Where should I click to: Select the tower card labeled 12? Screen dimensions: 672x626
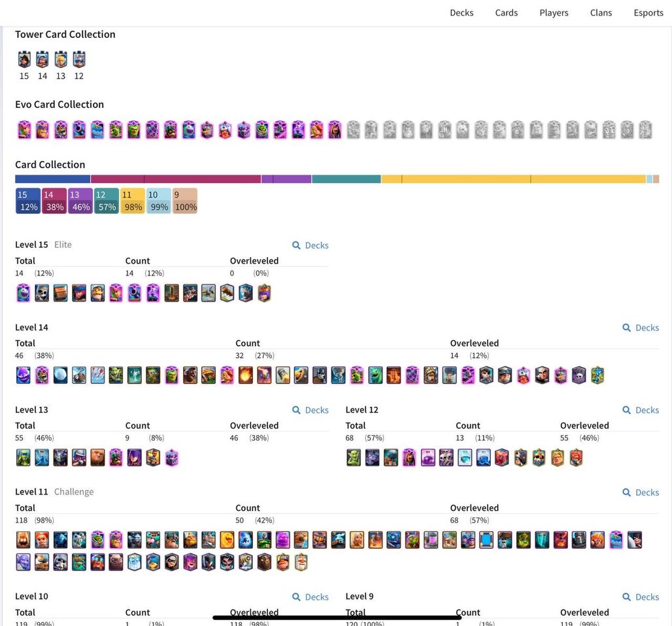(79, 59)
